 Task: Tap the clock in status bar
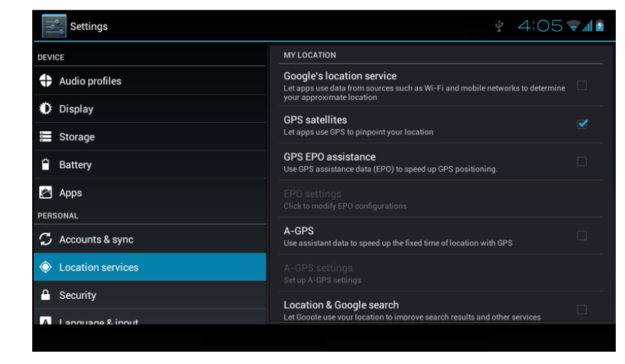(x=539, y=26)
